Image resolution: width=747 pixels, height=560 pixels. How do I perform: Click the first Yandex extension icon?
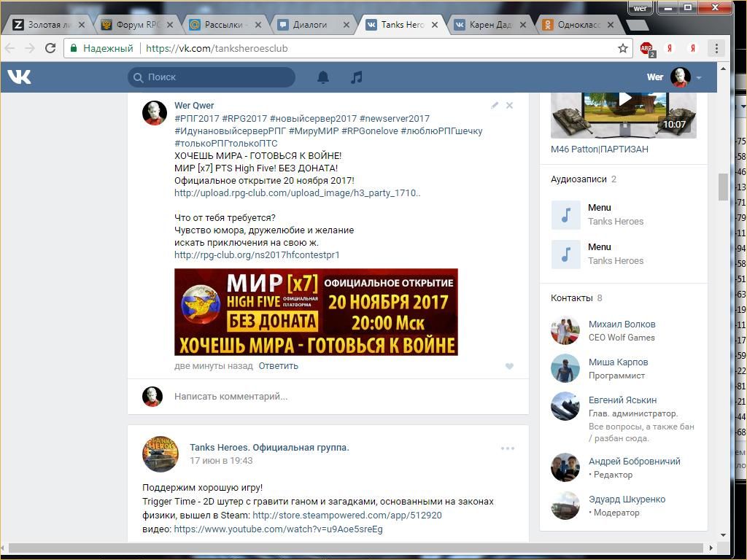670,48
